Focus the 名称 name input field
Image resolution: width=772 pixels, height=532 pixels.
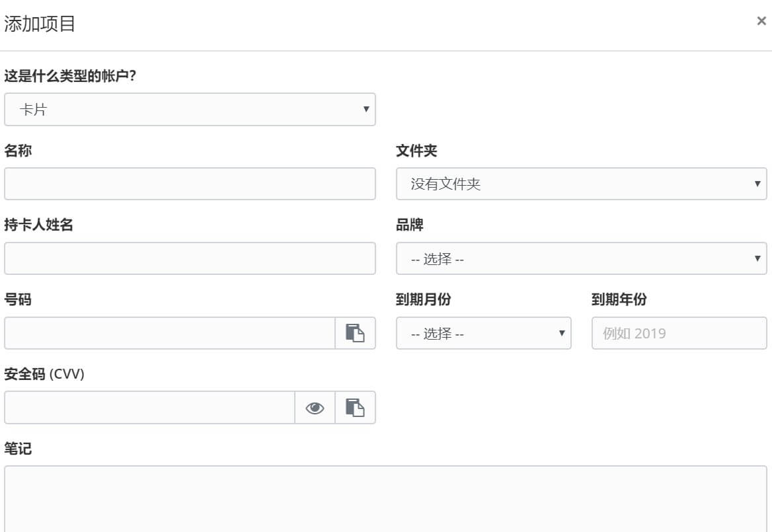(x=190, y=184)
